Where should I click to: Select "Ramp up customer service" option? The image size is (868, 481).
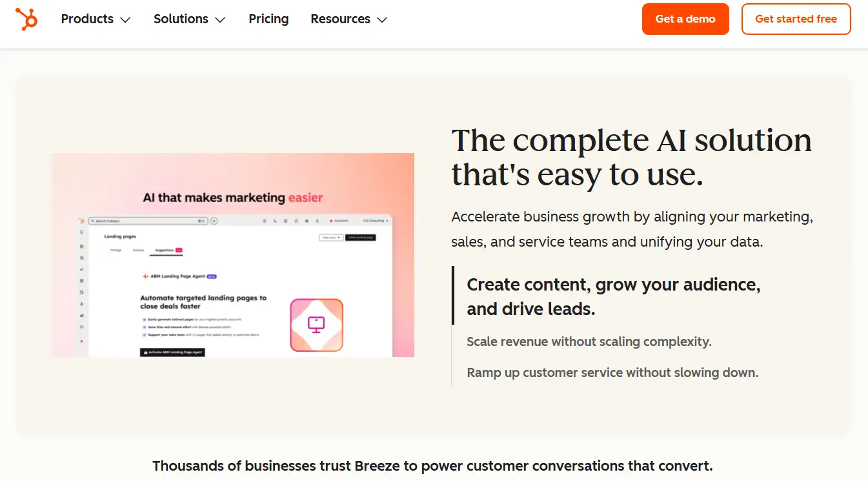612,373
